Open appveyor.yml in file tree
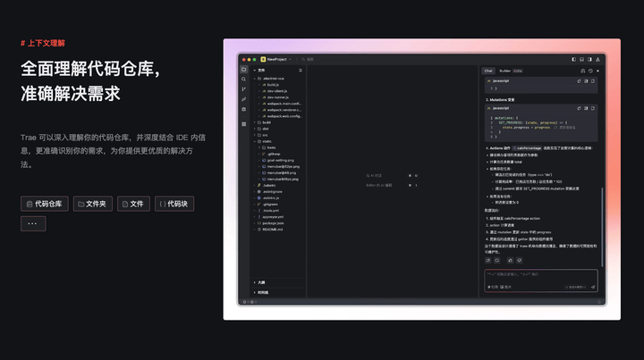 [273, 217]
